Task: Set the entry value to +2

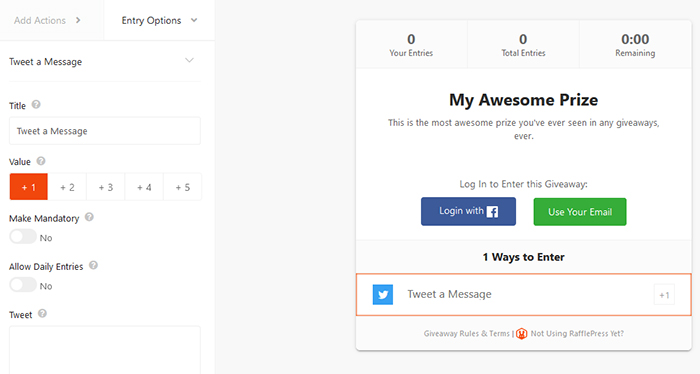Action: click(x=67, y=187)
